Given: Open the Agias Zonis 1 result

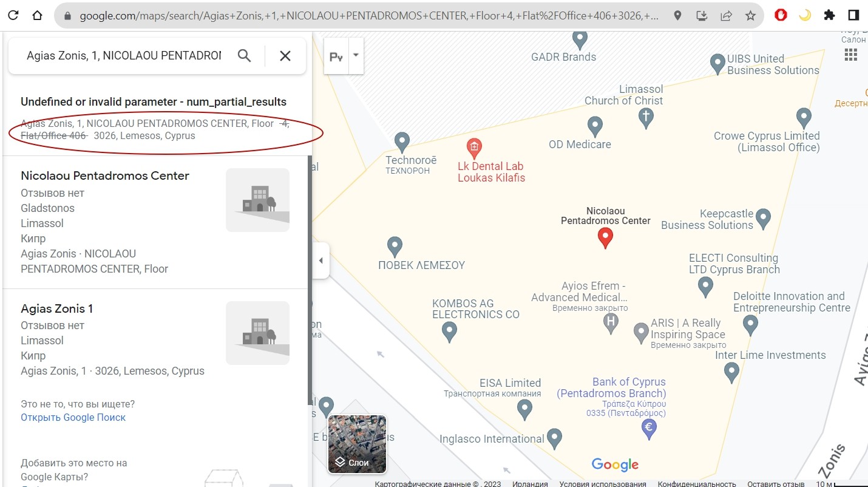Looking at the screenshot, I should click(x=155, y=339).
